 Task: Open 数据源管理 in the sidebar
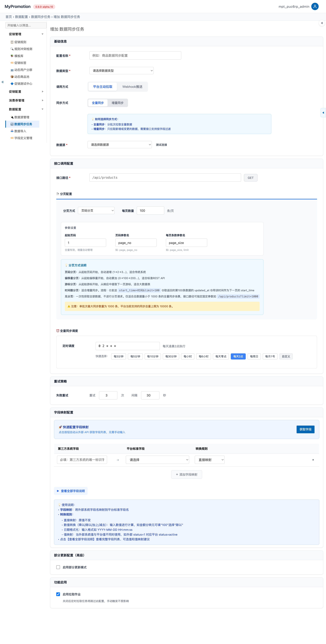click(x=22, y=117)
